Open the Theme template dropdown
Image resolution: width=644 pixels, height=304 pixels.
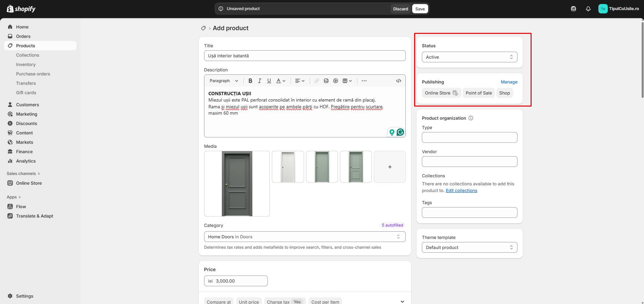pyautogui.click(x=469, y=247)
